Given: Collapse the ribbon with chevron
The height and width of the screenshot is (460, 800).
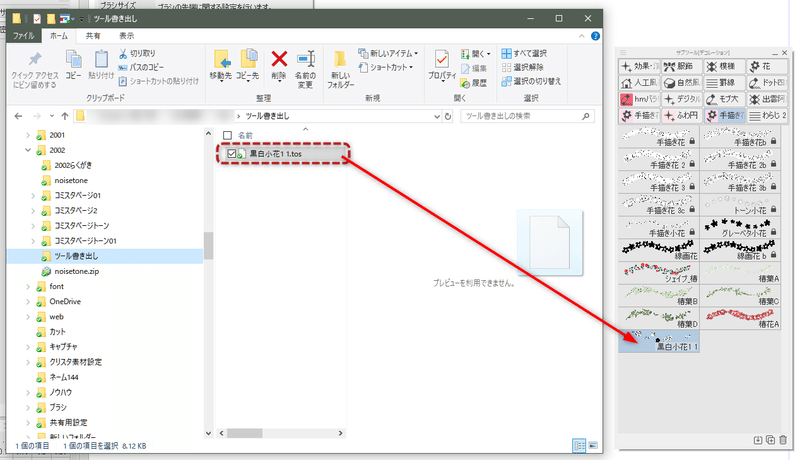Looking at the screenshot, I should (581, 36).
